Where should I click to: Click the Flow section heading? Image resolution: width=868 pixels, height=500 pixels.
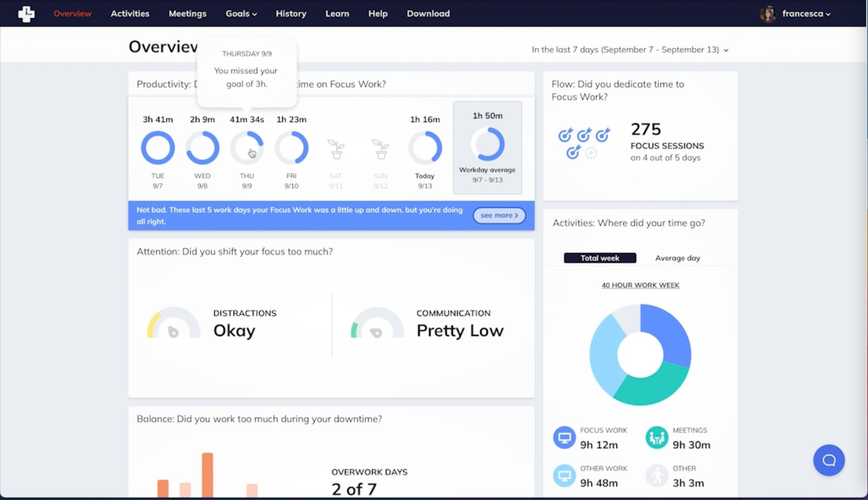click(617, 90)
